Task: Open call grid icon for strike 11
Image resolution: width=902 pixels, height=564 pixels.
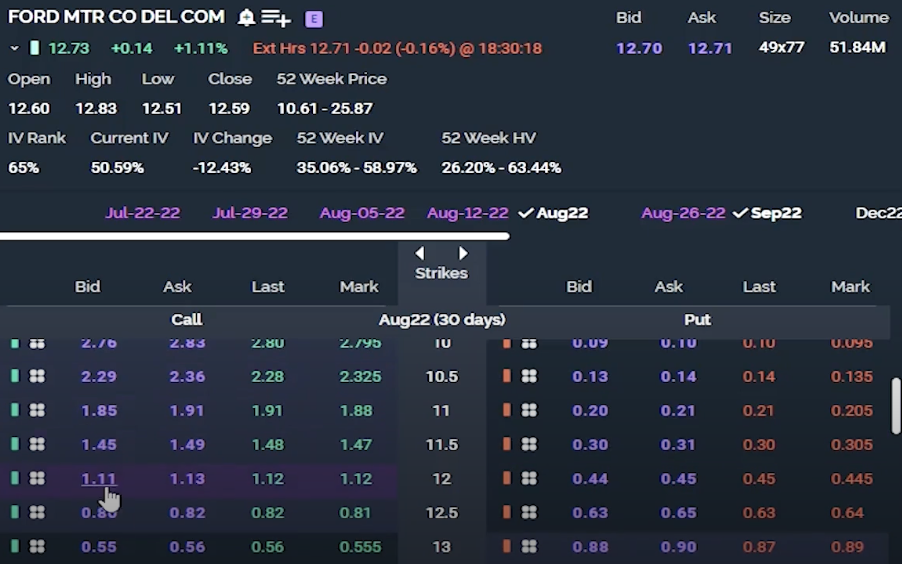Action: pyautogui.click(x=37, y=410)
